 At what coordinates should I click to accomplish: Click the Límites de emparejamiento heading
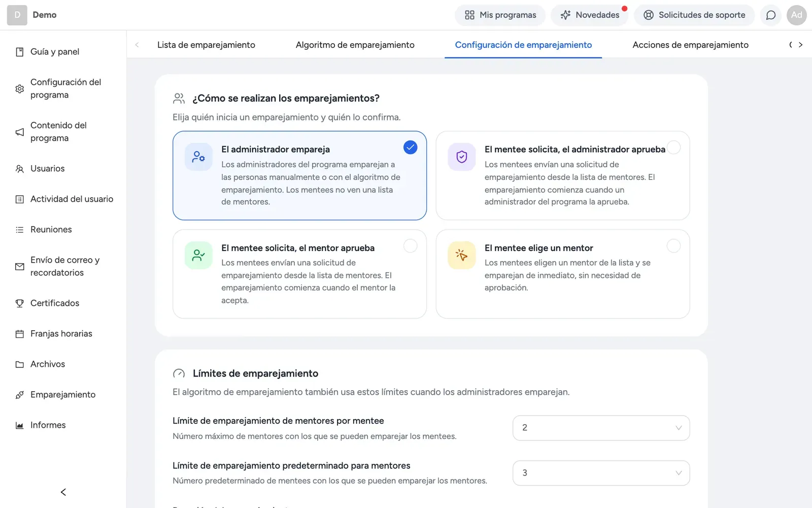tap(255, 373)
